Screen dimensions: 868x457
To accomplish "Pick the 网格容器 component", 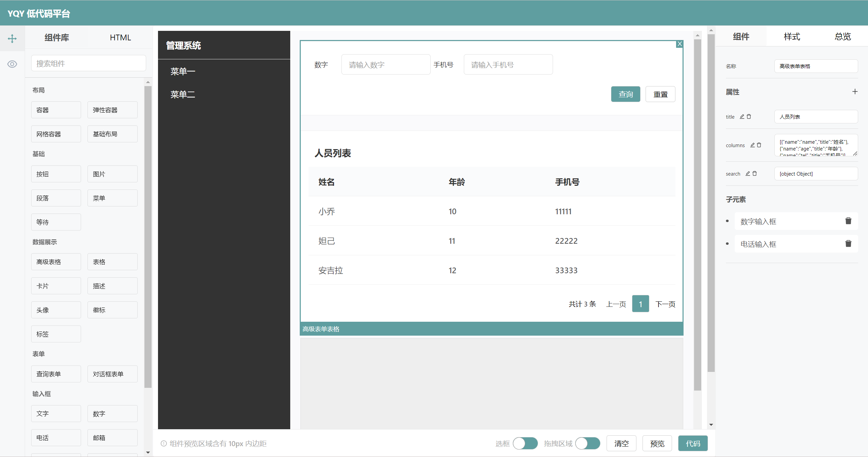I will 56,134.
